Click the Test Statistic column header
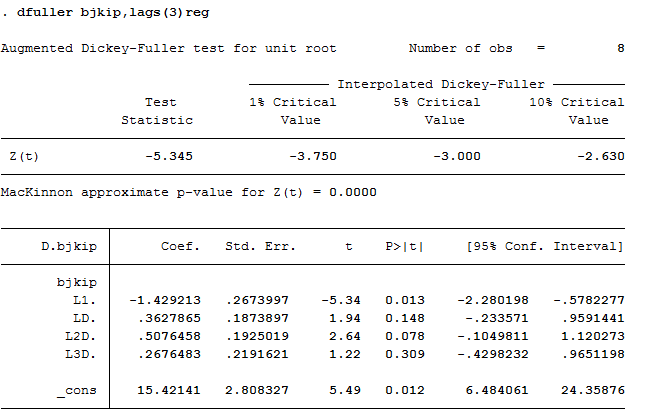The image size is (647, 416). [x=160, y=111]
